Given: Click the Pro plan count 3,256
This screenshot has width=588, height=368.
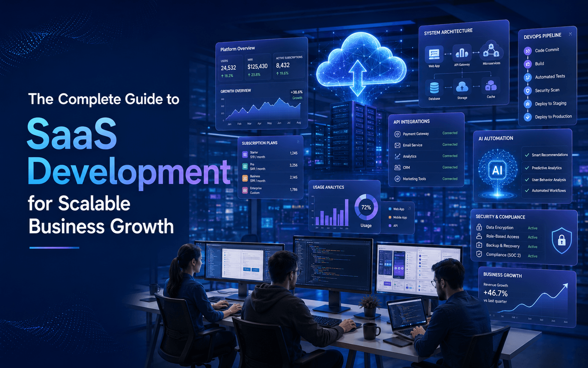Looking at the screenshot, I should 293,165.
